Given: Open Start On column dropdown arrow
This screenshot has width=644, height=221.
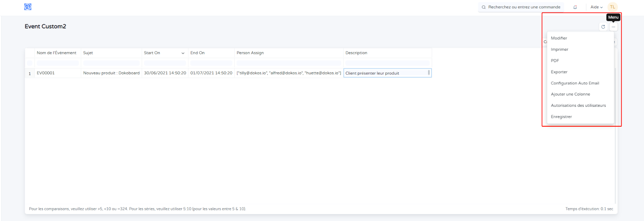Looking at the screenshot, I should (183, 53).
